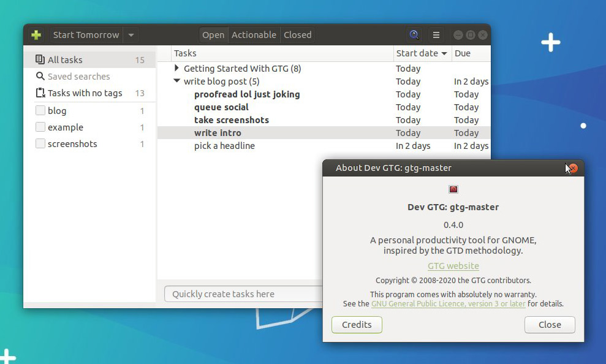Select the All tasks sidebar icon
606x364 pixels.
[40, 59]
